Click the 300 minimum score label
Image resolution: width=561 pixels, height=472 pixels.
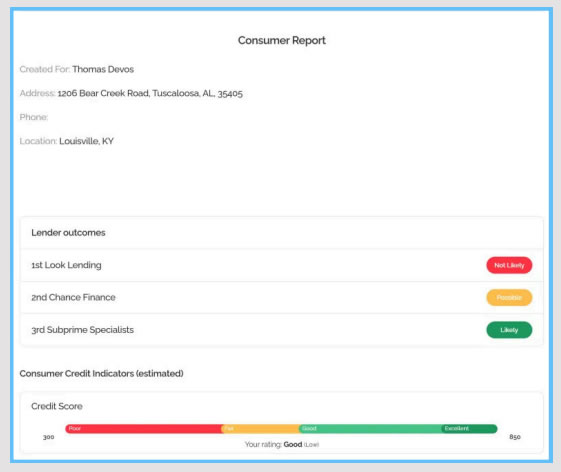pos(49,437)
